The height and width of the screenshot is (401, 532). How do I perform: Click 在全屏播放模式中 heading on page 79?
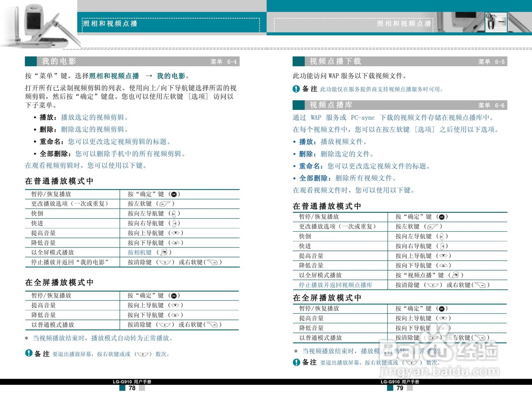(x=327, y=298)
